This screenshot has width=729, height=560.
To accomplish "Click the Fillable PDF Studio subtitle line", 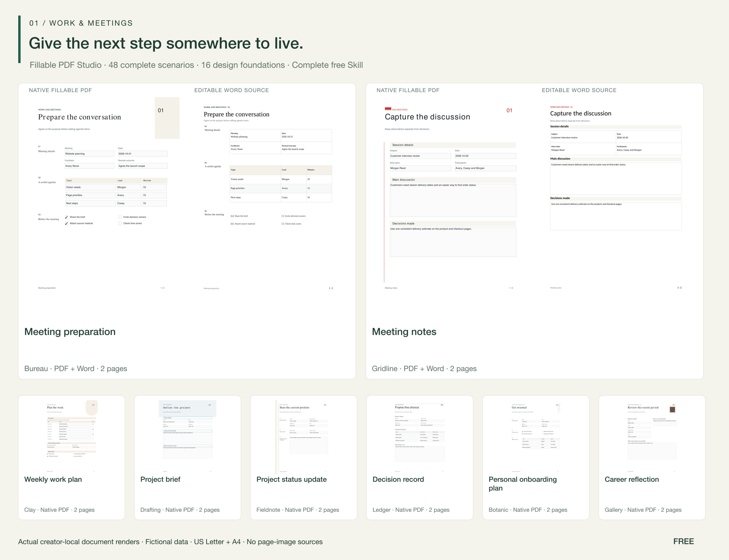I will [x=196, y=65].
